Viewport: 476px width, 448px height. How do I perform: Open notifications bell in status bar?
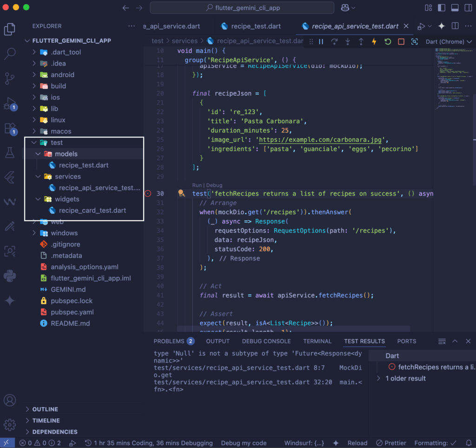469,443
